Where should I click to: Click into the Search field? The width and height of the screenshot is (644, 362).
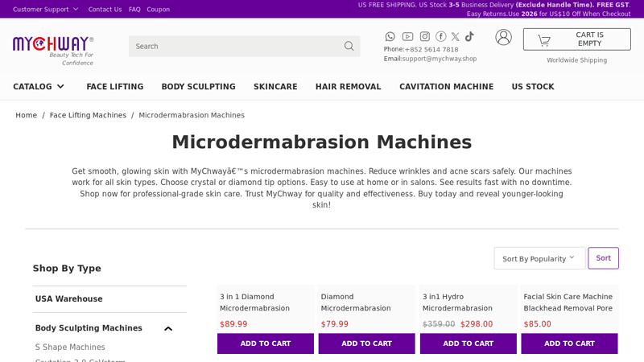coord(245,46)
